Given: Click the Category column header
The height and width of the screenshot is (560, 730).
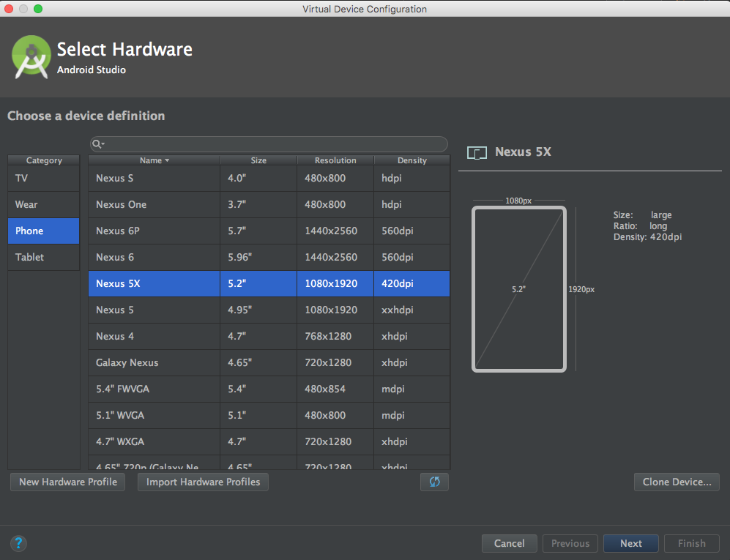Looking at the screenshot, I should coord(44,160).
